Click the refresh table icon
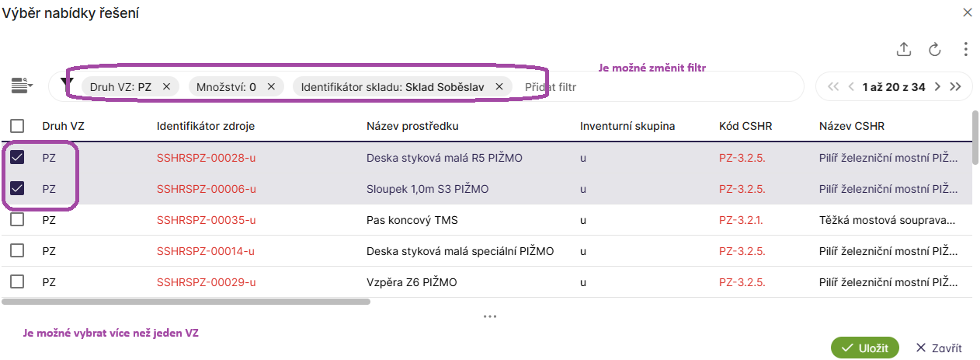The height and width of the screenshot is (360, 980). (x=935, y=50)
